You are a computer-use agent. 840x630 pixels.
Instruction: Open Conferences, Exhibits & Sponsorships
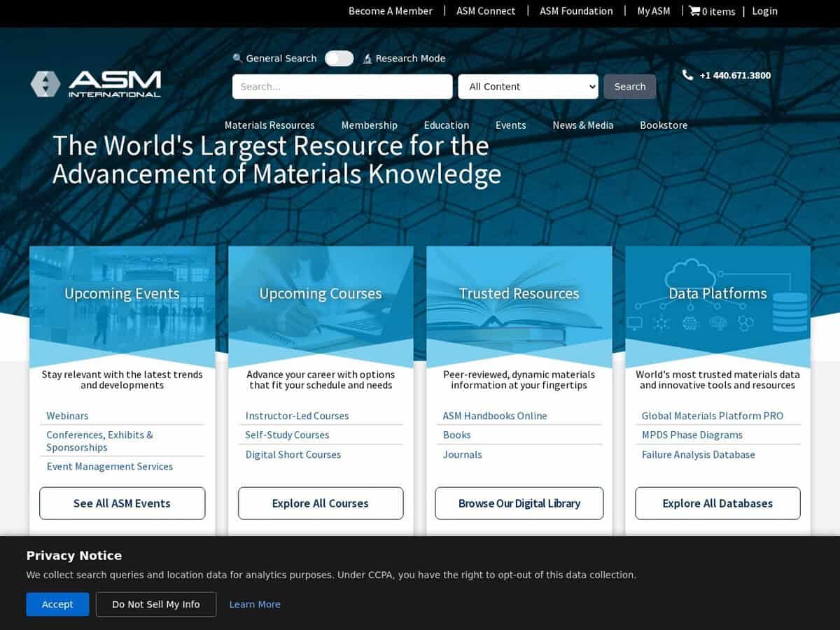tap(99, 441)
